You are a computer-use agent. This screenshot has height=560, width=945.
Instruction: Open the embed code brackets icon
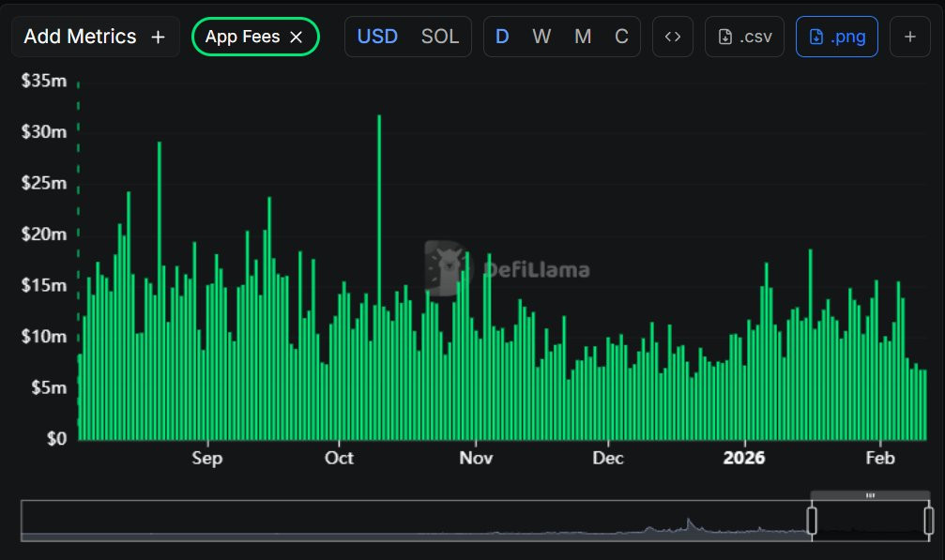[673, 37]
